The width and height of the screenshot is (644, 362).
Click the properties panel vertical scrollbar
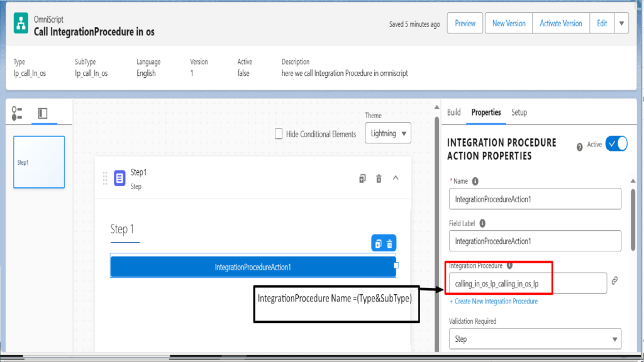pos(633,219)
